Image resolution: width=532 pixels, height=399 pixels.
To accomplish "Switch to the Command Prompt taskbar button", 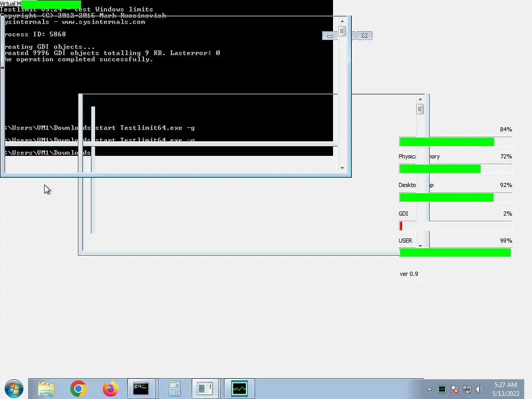I will click(x=141, y=389).
